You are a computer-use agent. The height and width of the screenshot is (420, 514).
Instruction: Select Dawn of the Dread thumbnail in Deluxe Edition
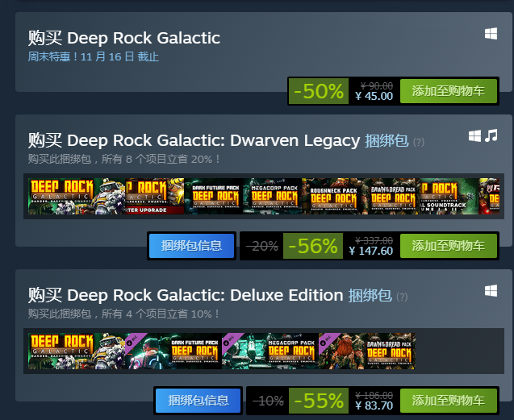pyautogui.click(x=367, y=351)
